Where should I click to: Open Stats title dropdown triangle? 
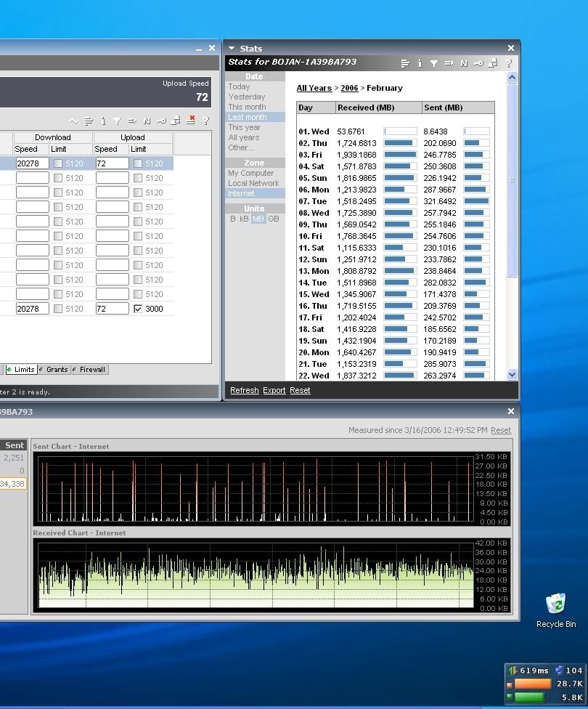[x=232, y=48]
